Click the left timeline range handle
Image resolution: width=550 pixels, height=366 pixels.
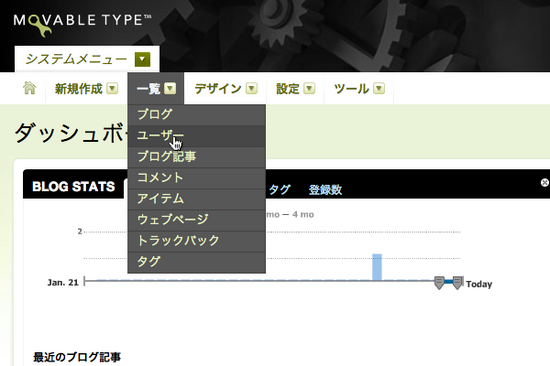pyautogui.click(x=439, y=282)
